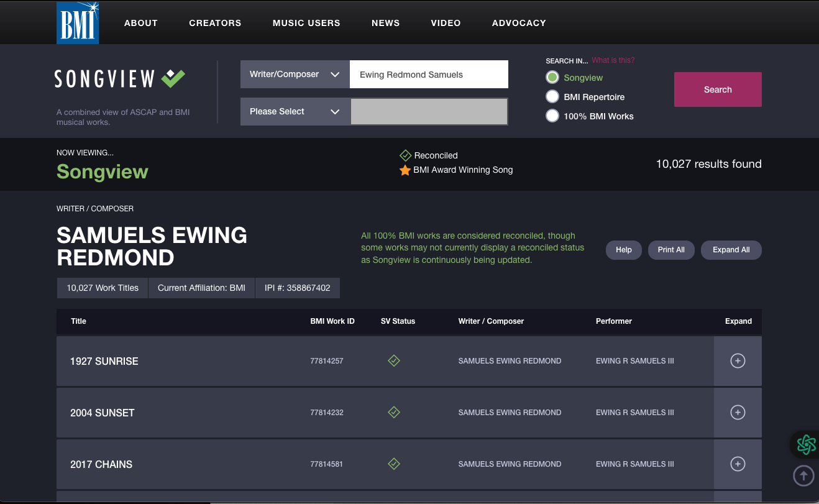This screenshot has height=504, width=819.
Task: Click the Current Affiliation: BMI badge
Action: point(201,288)
